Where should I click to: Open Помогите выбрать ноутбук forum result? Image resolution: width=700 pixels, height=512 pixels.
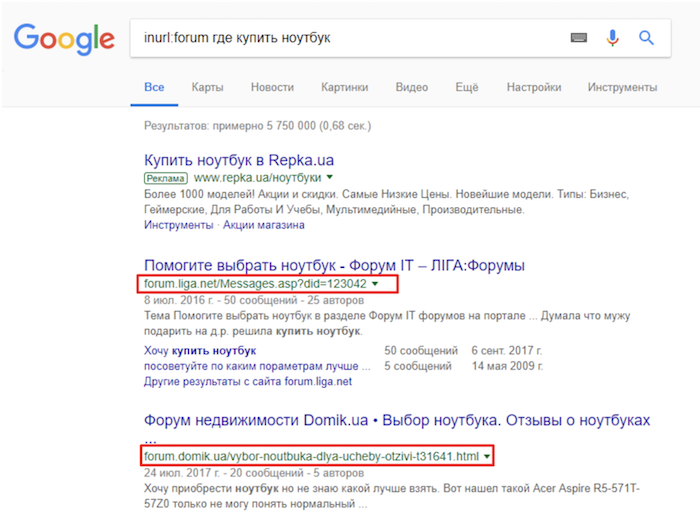click(x=334, y=265)
